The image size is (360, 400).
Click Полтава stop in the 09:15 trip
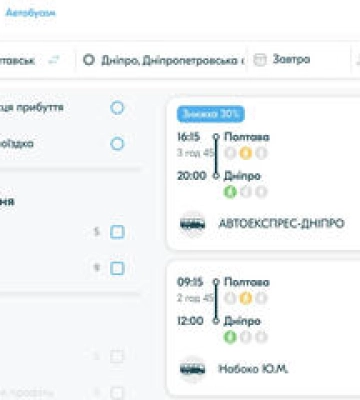[247, 282]
